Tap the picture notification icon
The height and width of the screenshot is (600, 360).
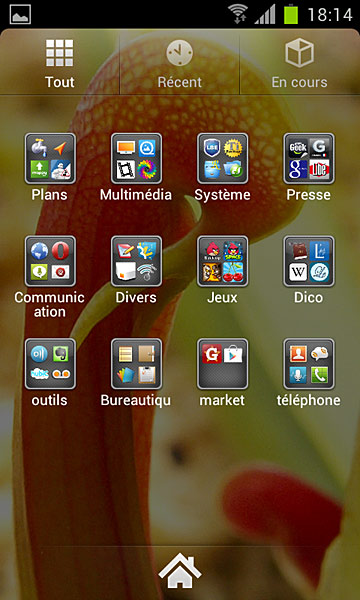coord(20,14)
